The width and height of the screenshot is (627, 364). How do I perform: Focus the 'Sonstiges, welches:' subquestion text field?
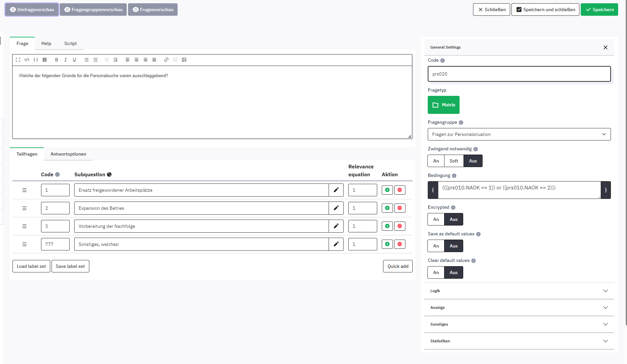pyautogui.click(x=201, y=244)
